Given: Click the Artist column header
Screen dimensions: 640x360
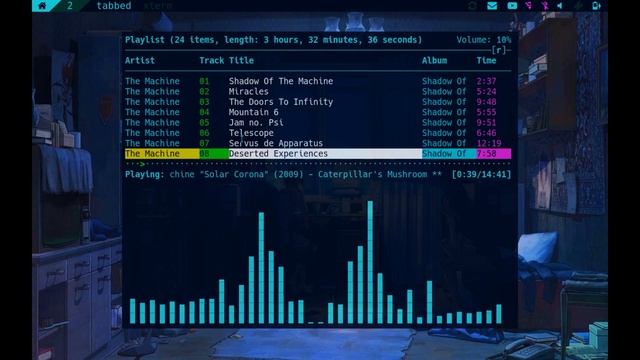Looking at the screenshot, I should [140, 60].
